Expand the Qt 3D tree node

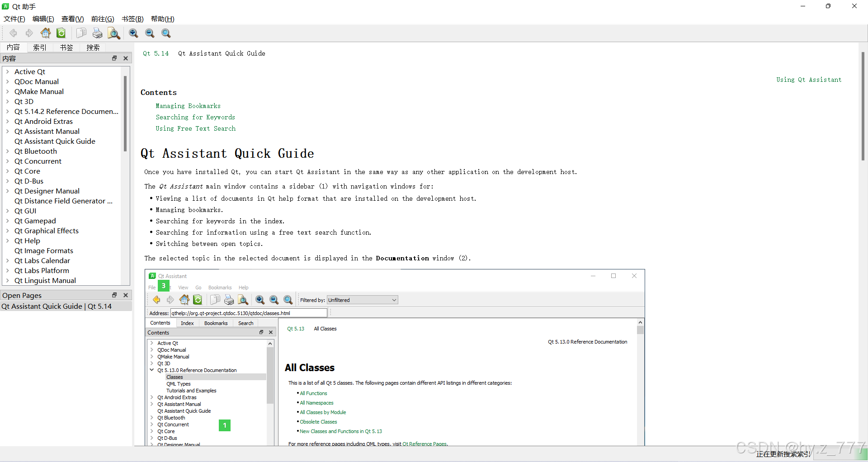click(8, 101)
